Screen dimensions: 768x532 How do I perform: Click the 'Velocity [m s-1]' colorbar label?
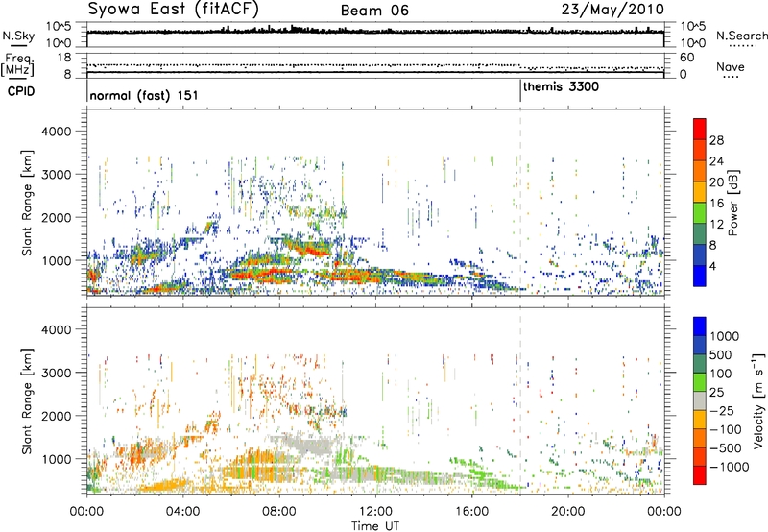[758, 400]
